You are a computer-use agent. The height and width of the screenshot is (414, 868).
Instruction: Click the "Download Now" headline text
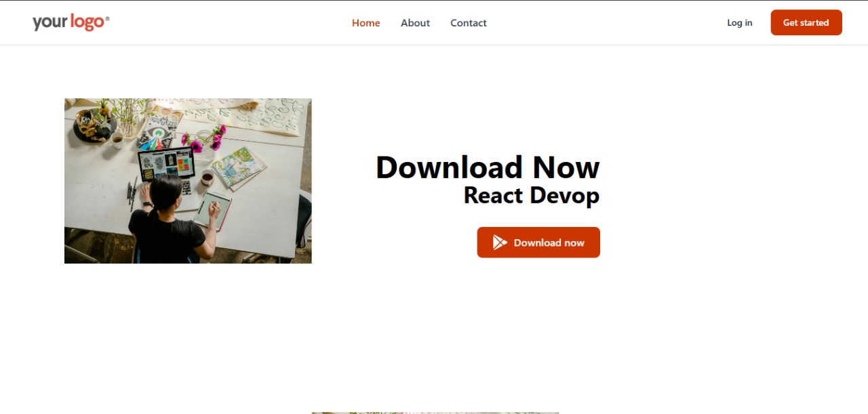(x=488, y=167)
